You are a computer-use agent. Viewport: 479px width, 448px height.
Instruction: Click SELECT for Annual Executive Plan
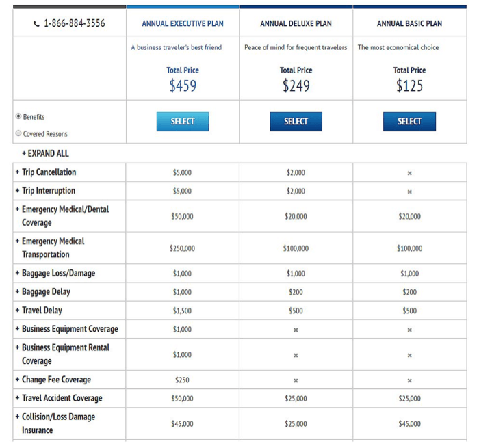tap(182, 121)
